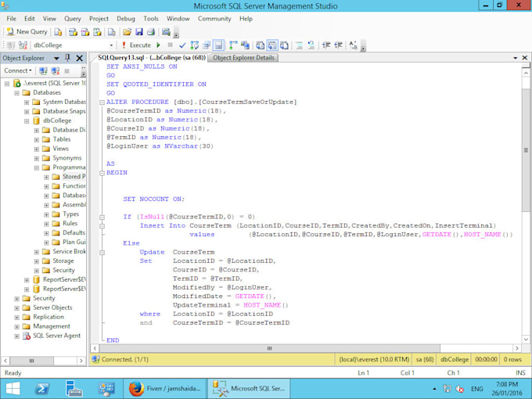
Task: Click the Parse query checkmark icon
Action: point(182,45)
